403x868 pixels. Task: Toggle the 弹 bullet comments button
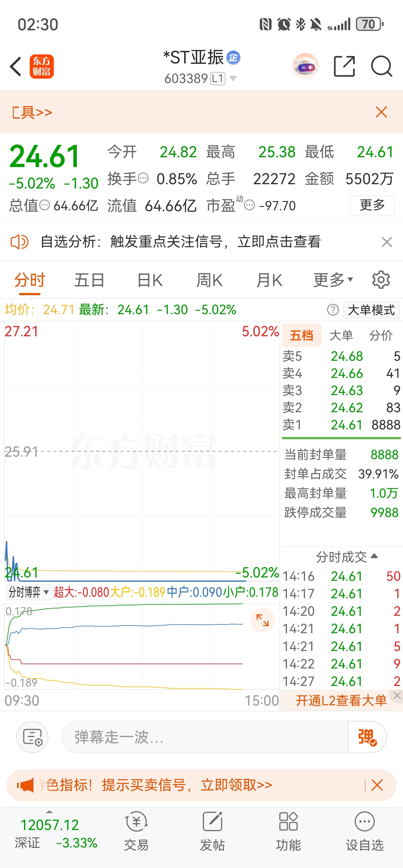pos(367,737)
